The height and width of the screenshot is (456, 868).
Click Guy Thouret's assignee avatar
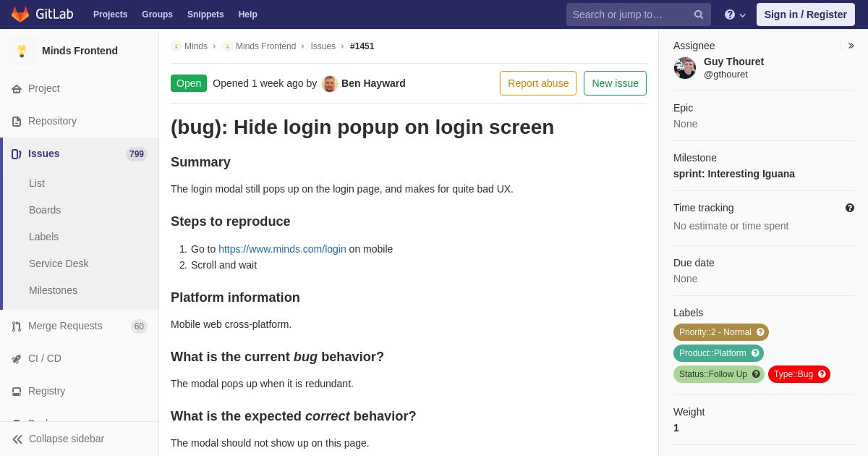click(685, 68)
